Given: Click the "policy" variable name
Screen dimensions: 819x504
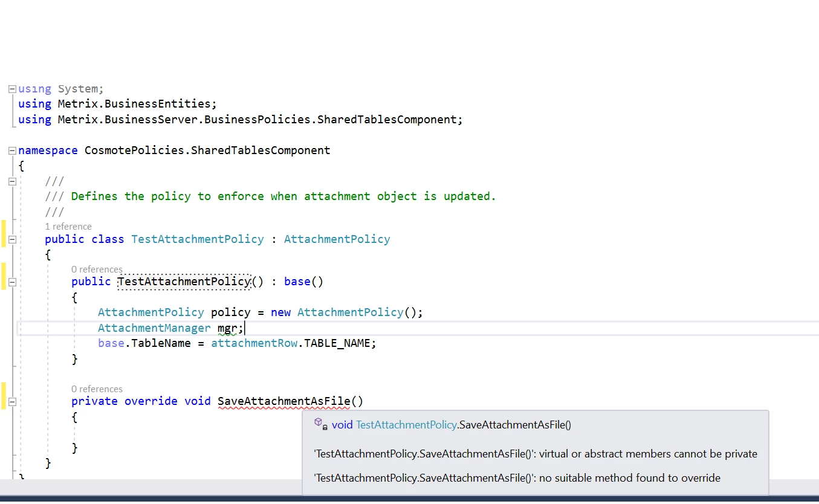Looking at the screenshot, I should (x=230, y=312).
